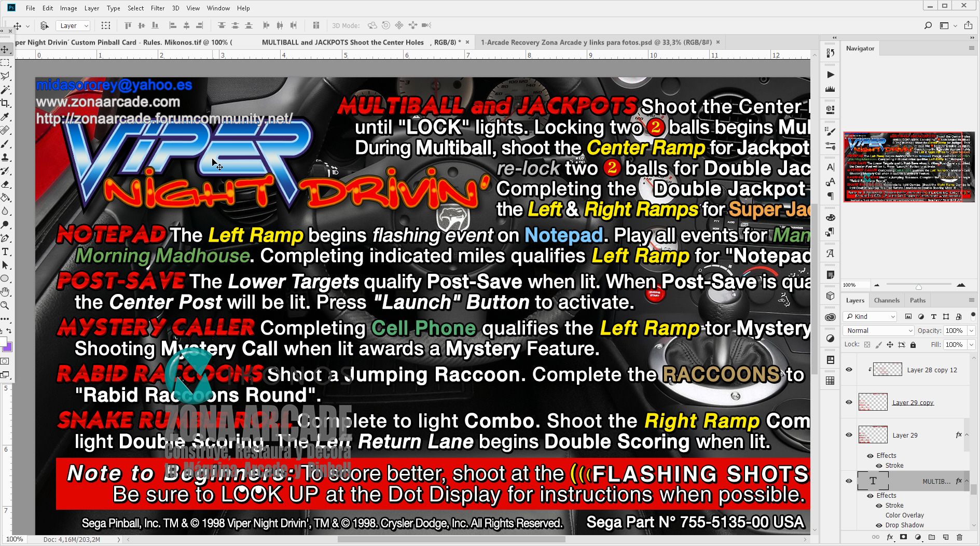This screenshot has height=546, width=980.
Task: Hide the Layer 29 copy layer
Action: (x=849, y=402)
